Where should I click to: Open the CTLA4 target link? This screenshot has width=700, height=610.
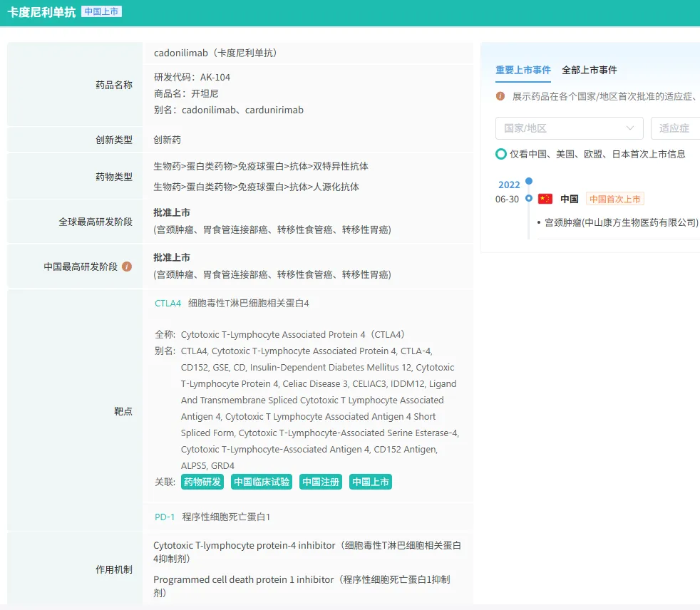168,304
